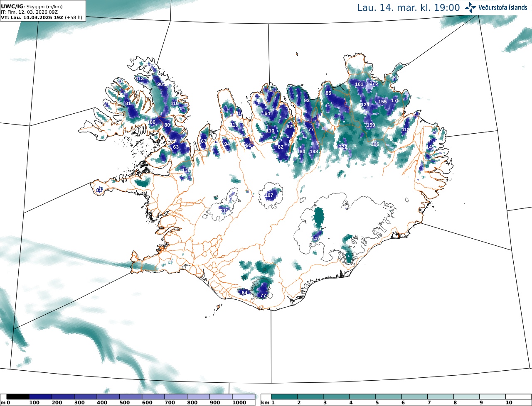Pick the 7–8 km legend swatch
This screenshot has width=532, height=406.
click(441, 397)
